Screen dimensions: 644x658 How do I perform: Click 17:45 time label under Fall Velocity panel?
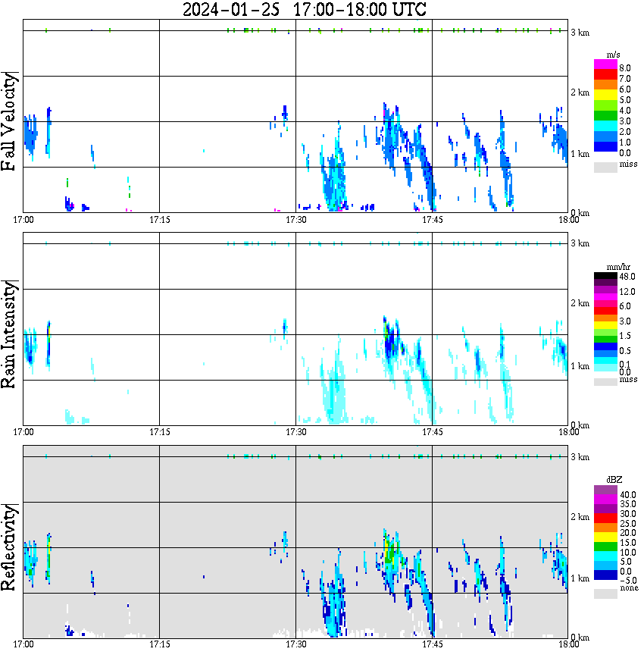(432, 220)
